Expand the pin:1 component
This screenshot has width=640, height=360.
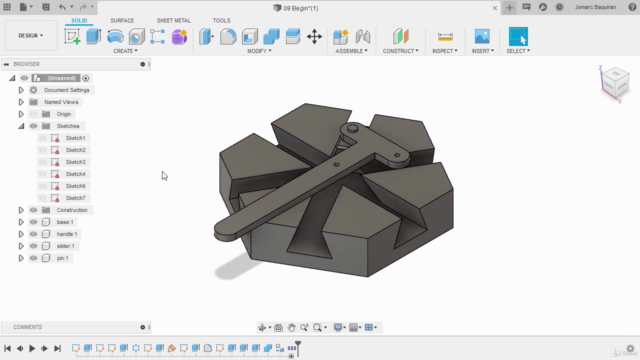[x=21, y=258]
